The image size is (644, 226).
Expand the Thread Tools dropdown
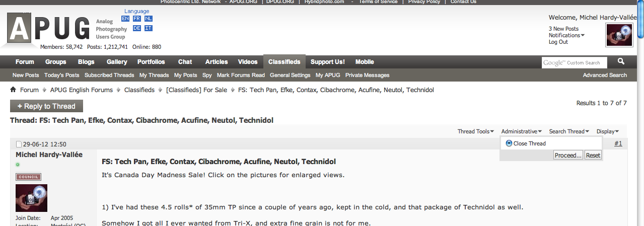click(475, 131)
